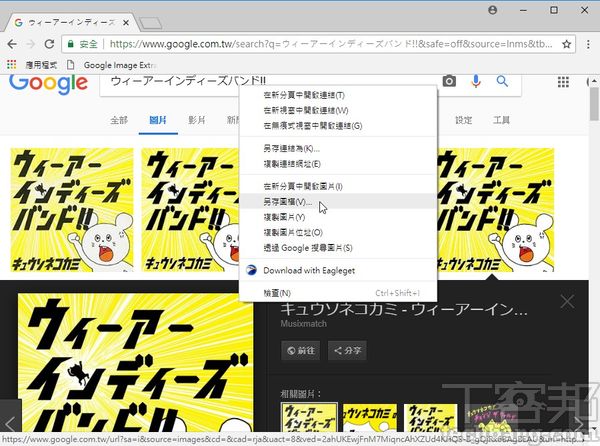Open the first related image thumbnail

pyautogui.click(x=309, y=418)
